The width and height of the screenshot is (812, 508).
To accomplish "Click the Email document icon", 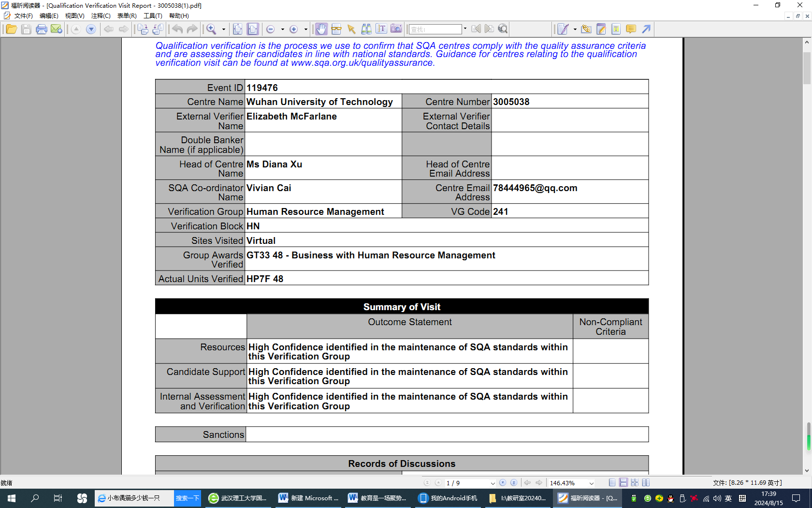I will 57,30.
